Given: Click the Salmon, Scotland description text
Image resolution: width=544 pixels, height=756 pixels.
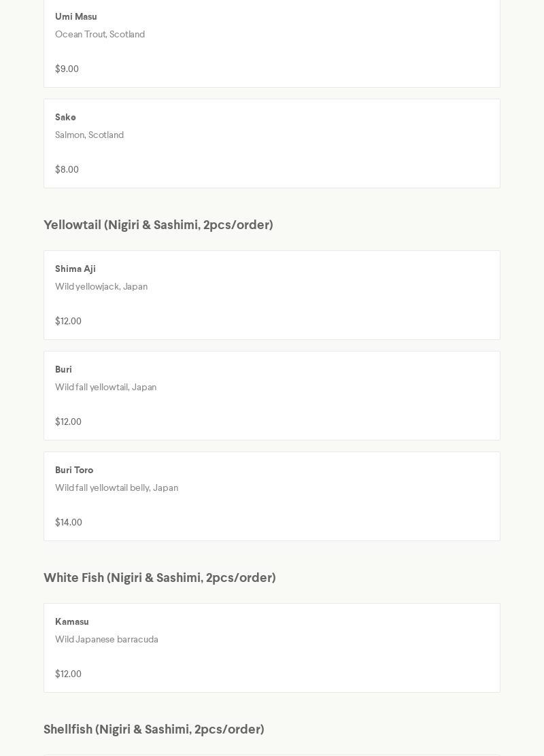Looking at the screenshot, I should tap(89, 135).
